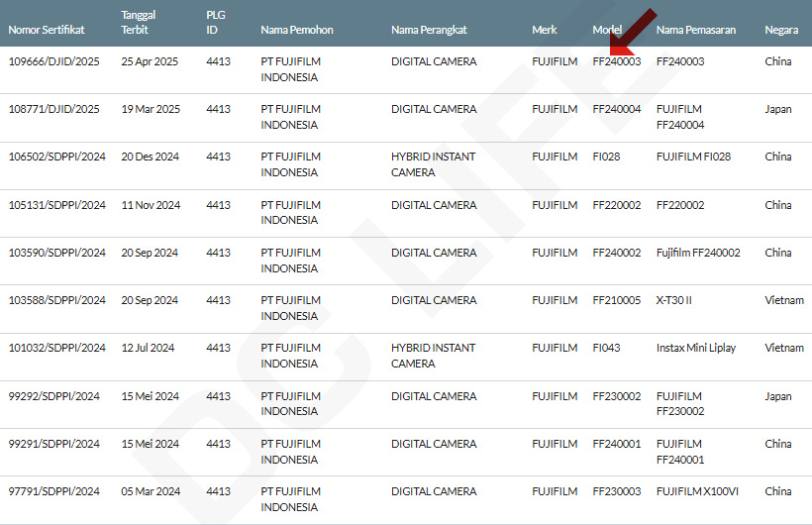This screenshot has width=812, height=525.
Task: Select certificate number 106502/SDPPI/2024
Action: (57, 157)
